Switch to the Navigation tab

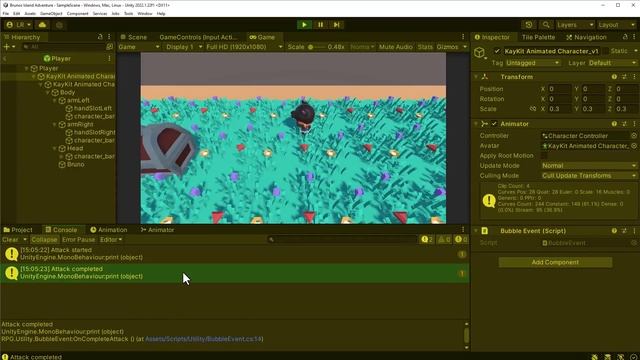click(586, 37)
